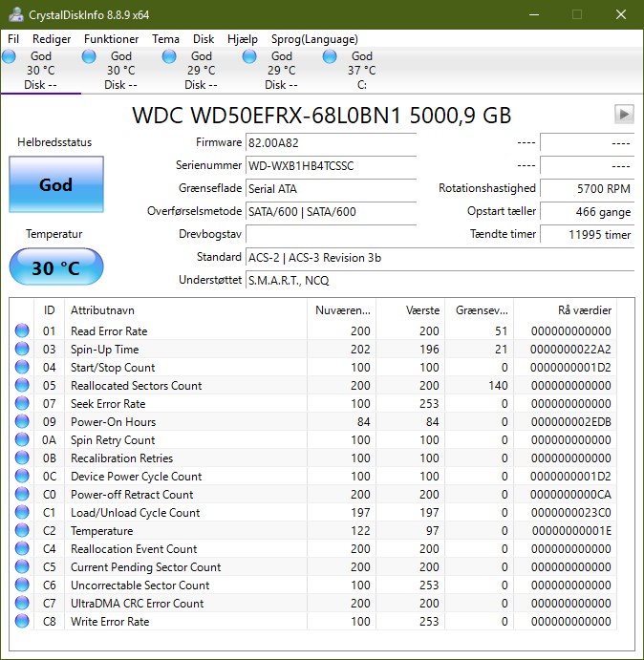Screen dimensions: 644x660
Task: Click status orb for Power-On Hours
Action: [22, 421]
